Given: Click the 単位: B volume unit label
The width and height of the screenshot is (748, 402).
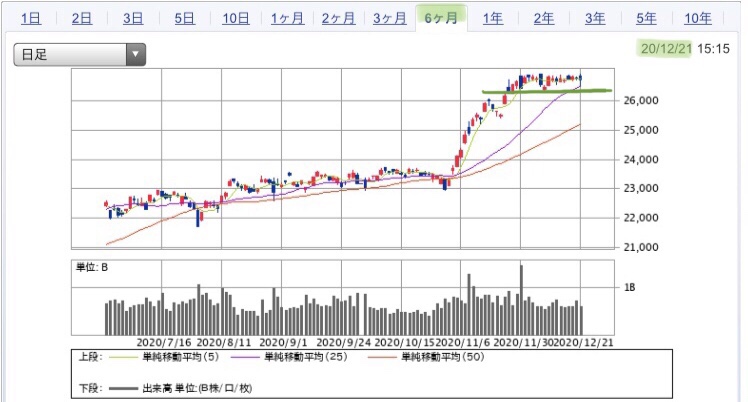Looking at the screenshot, I should [92, 268].
